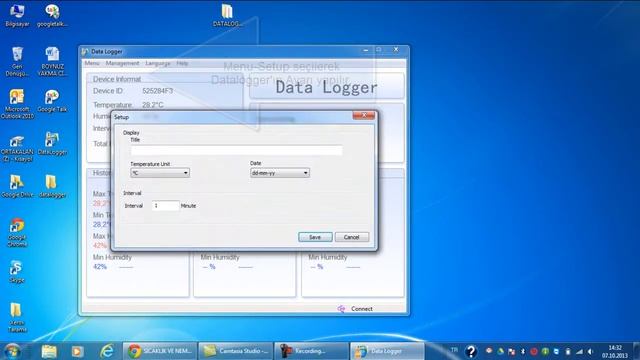Open the Date format dropdown
The width and height of the screenshot is (640, 360).
pos(280,173)
